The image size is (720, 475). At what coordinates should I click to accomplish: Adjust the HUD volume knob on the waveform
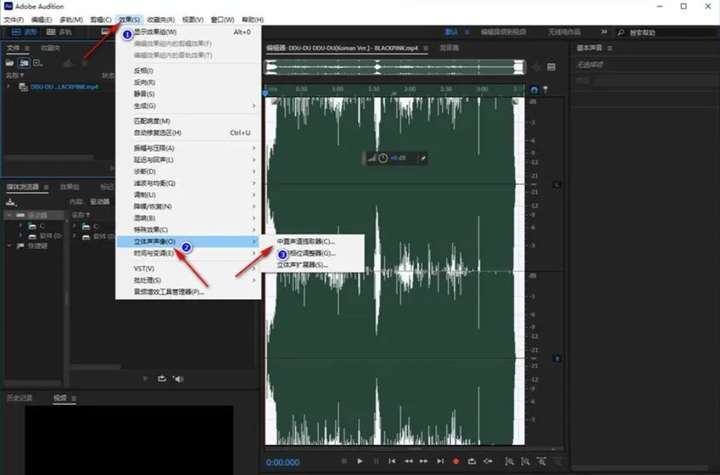coord(383,158)
